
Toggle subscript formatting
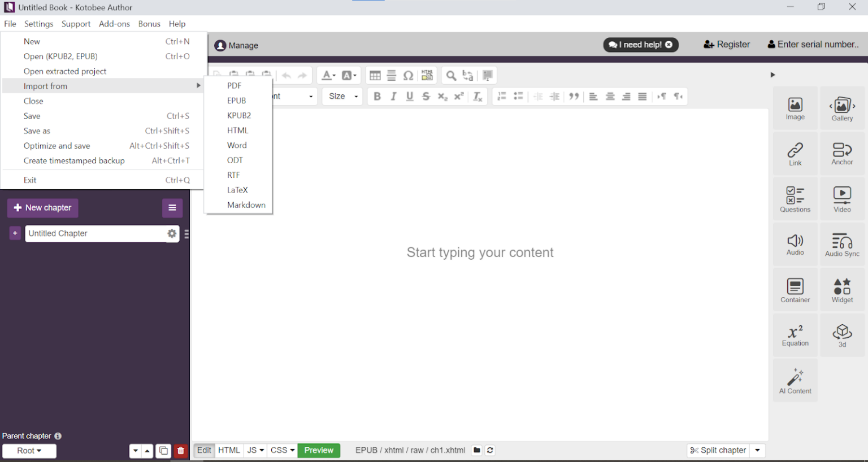442,97
